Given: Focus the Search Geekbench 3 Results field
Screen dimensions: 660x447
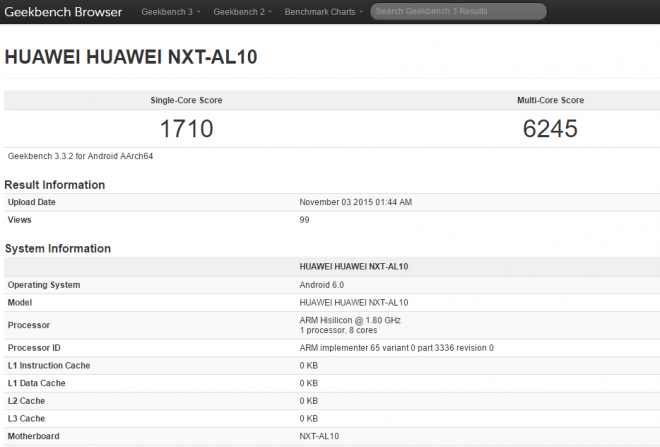Looking at the screenshot, I should [x=458, y=11].
